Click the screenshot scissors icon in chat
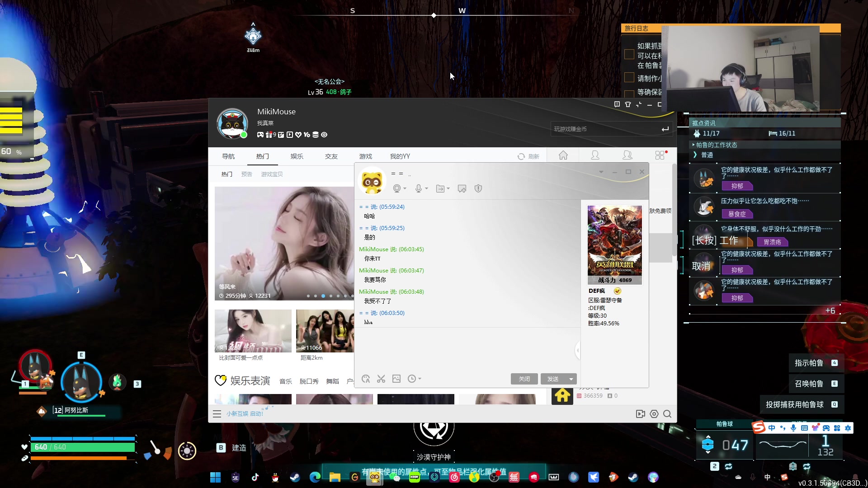Image resolution: width=868 pixels, height=488 pixels. (381, 379)
